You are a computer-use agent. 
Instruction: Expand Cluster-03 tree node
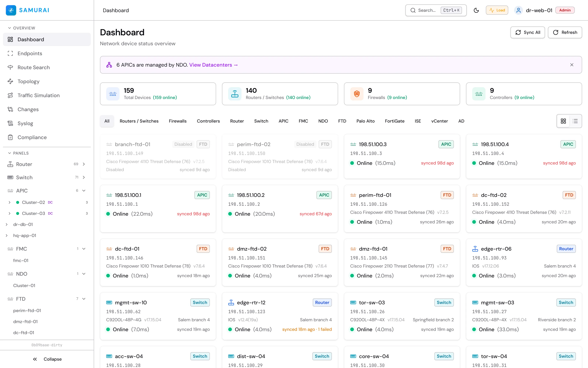(x=10, y=213)
